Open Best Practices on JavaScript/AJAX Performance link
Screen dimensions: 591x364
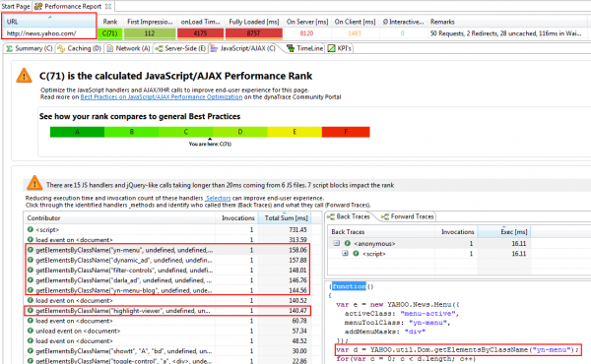pos(162,97)
